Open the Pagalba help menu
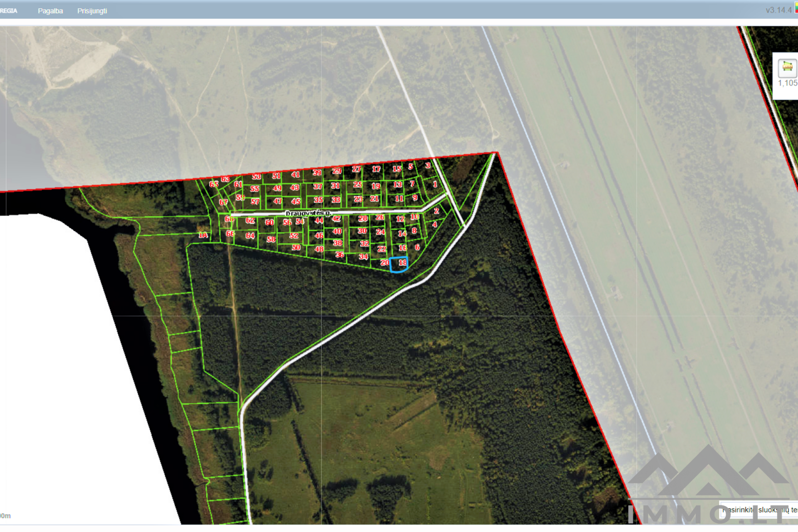Image resolution: width=798 pixels, height=532 pixels. (50, 11)
